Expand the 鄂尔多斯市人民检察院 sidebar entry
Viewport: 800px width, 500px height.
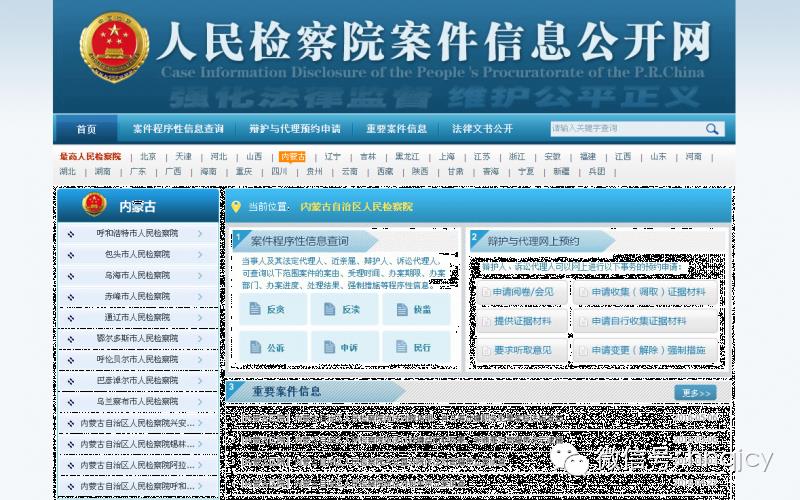point(138,338)
